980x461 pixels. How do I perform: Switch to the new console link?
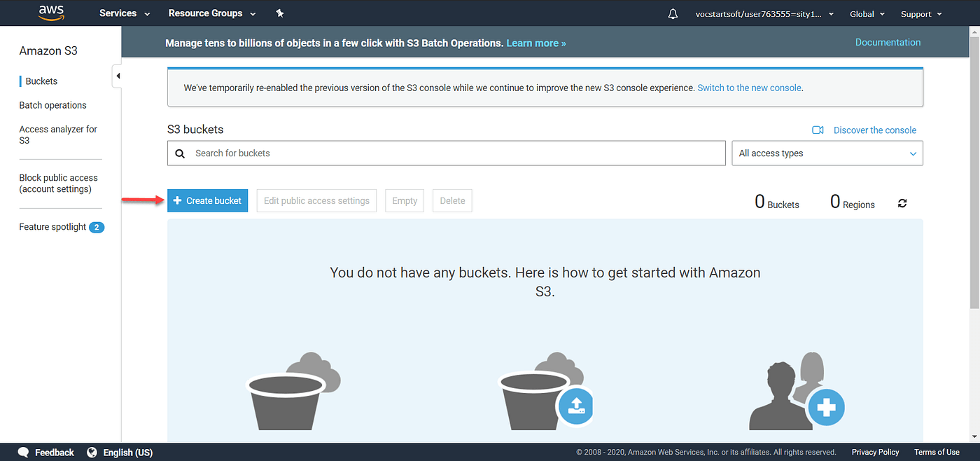coord(749,88)
